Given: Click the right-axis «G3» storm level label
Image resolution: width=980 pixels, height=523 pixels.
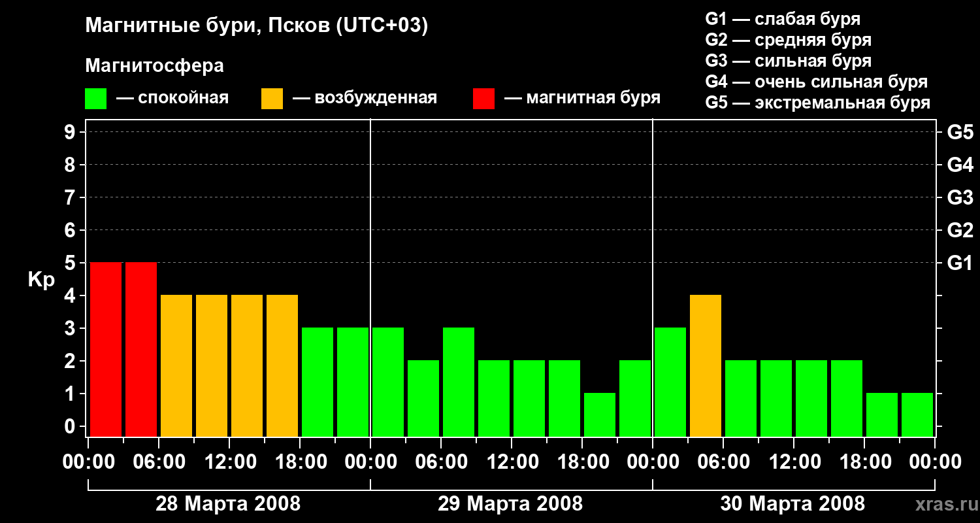Looking at the screenshot, I should [960, 197].
